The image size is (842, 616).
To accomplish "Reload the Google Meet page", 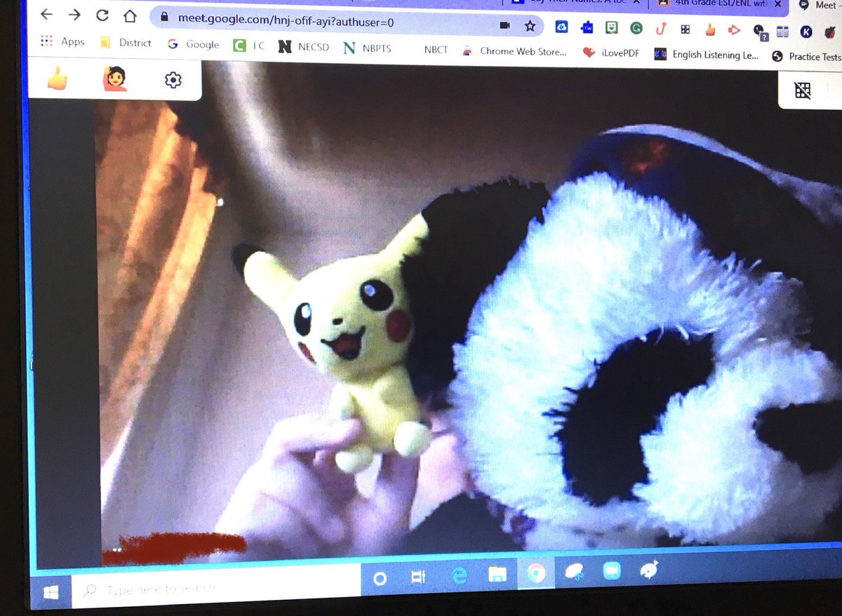I will [102, 16].
